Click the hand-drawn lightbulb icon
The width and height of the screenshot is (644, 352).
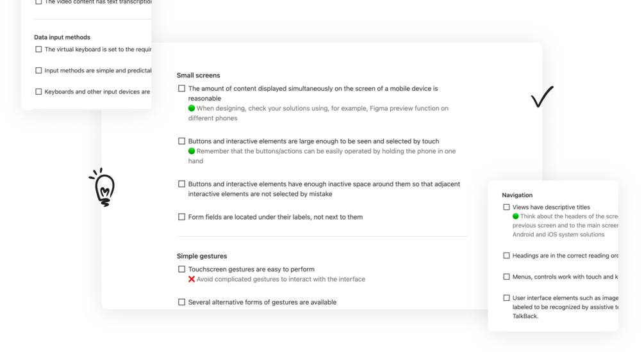point(103,188)
